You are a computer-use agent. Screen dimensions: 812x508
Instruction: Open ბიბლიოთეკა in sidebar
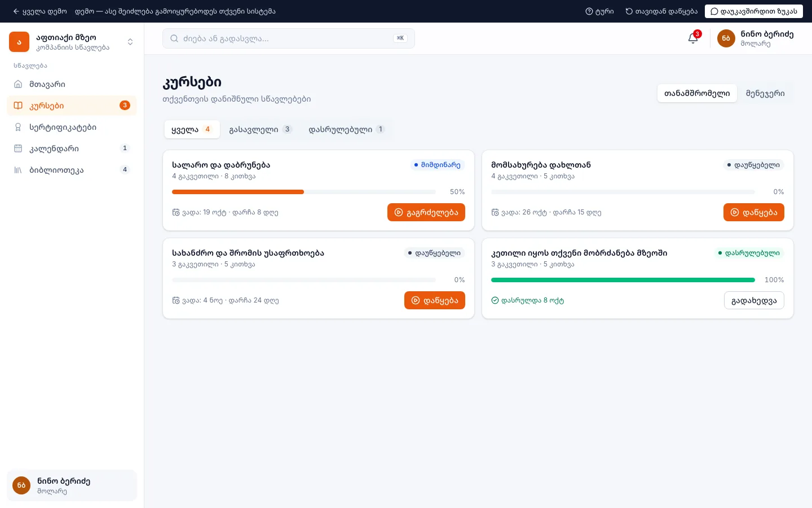point(72,170)
